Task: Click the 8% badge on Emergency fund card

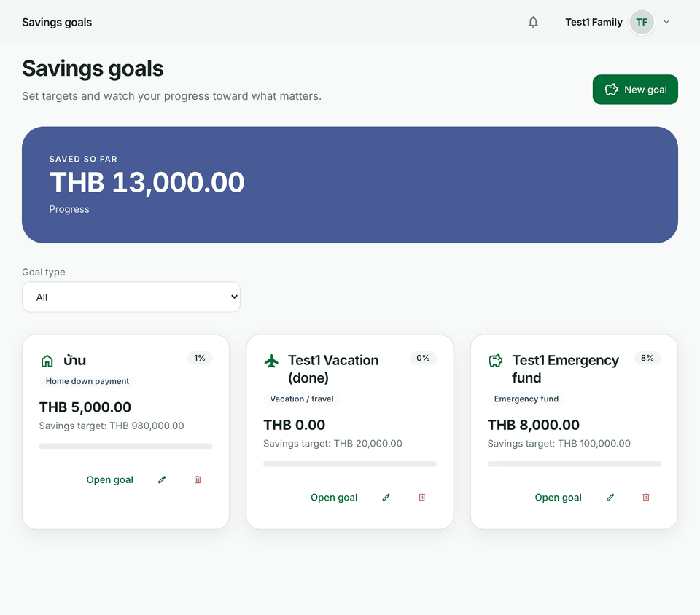Action: 647,358
